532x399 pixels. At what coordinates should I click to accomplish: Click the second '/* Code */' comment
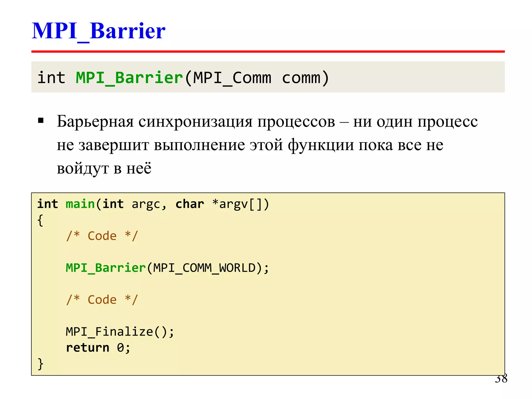pyautogui.click(x=102, y=300)
